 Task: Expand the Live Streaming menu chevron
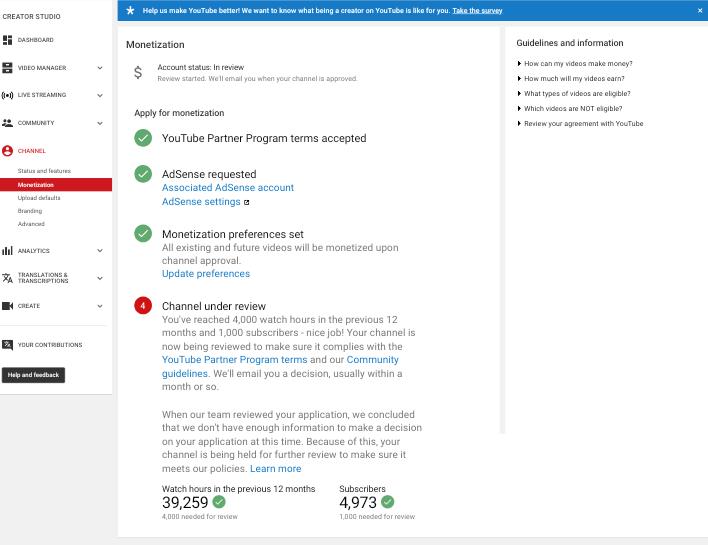[100, 95]
